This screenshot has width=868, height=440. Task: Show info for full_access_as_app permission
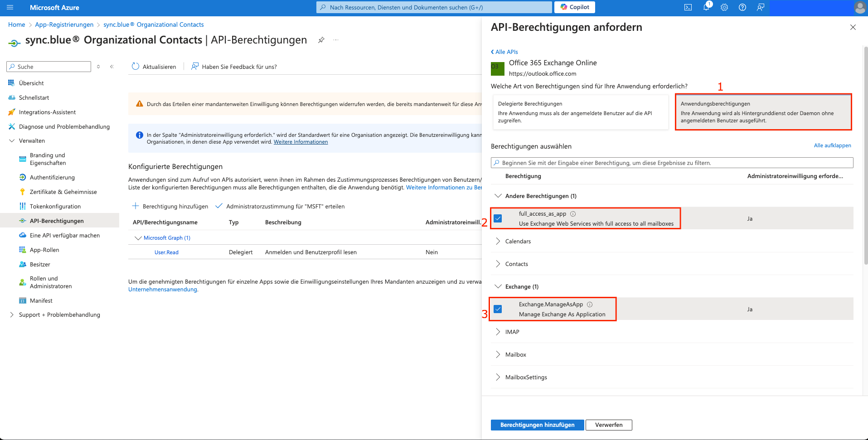pyautogui.click(x=573, y=214)
